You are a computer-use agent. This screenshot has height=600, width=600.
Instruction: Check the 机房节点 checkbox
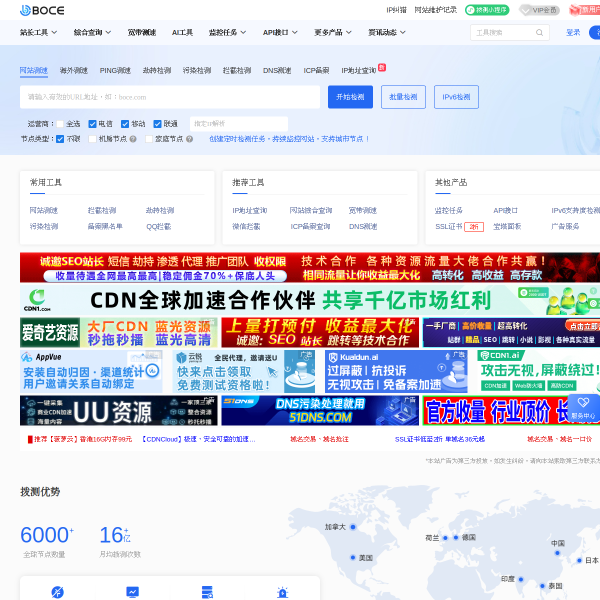coord(92,139)
